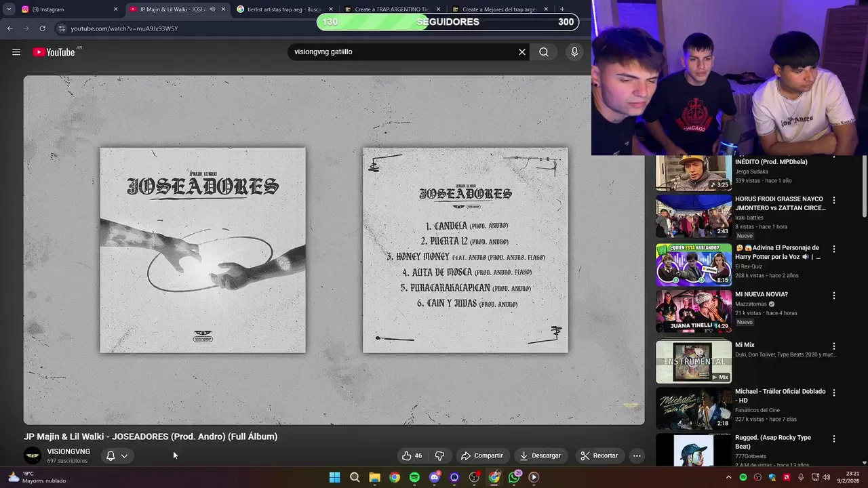Screen dimensions: 868x488
Task: Open WhatsApp from the taskbar
Action: pyautogui.click(x=515, y=477)
